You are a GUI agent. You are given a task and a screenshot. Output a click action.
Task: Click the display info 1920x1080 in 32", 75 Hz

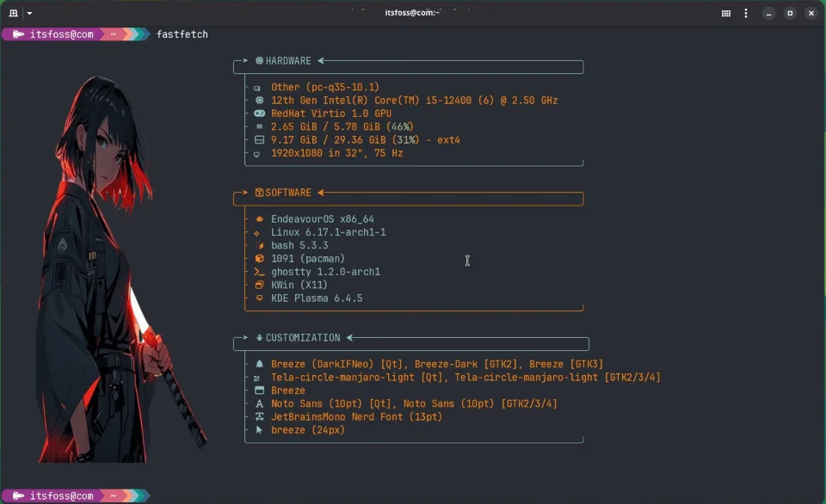click(x=337, y=153)
